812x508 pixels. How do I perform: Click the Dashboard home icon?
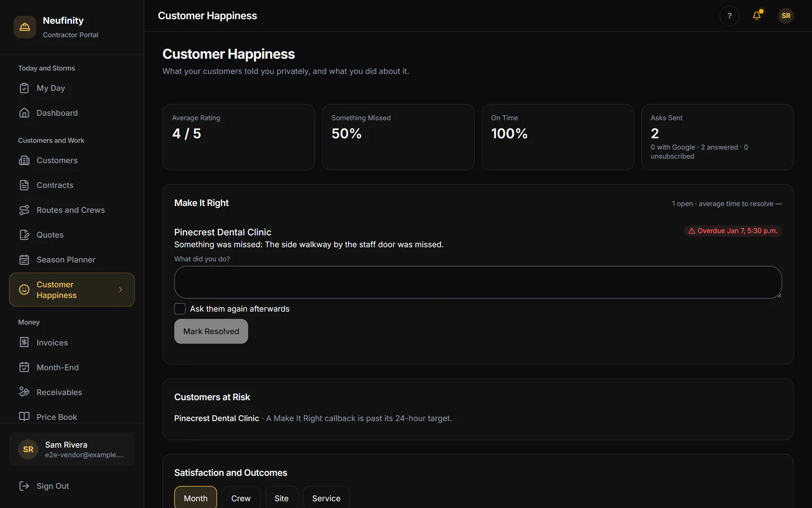24,113
